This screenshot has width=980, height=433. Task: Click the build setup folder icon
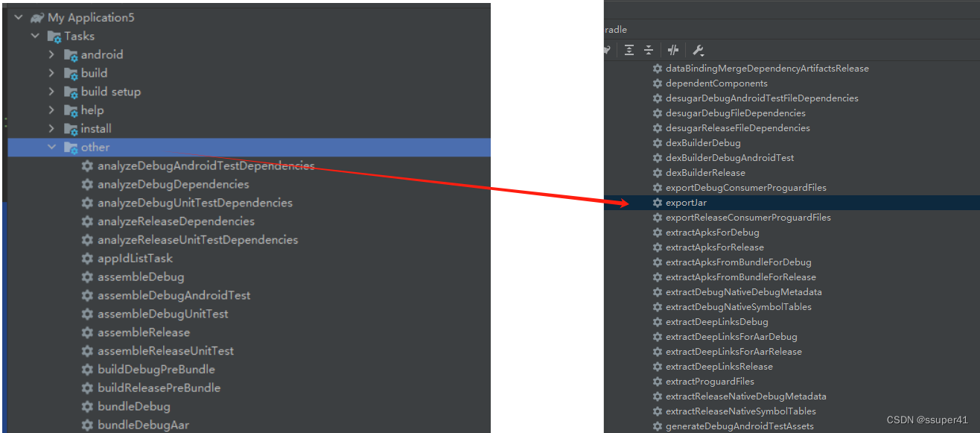71,92
